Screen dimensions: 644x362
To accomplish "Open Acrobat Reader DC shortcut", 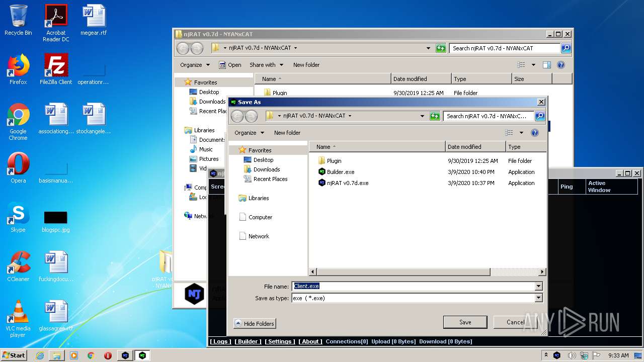I will (56, 23).
